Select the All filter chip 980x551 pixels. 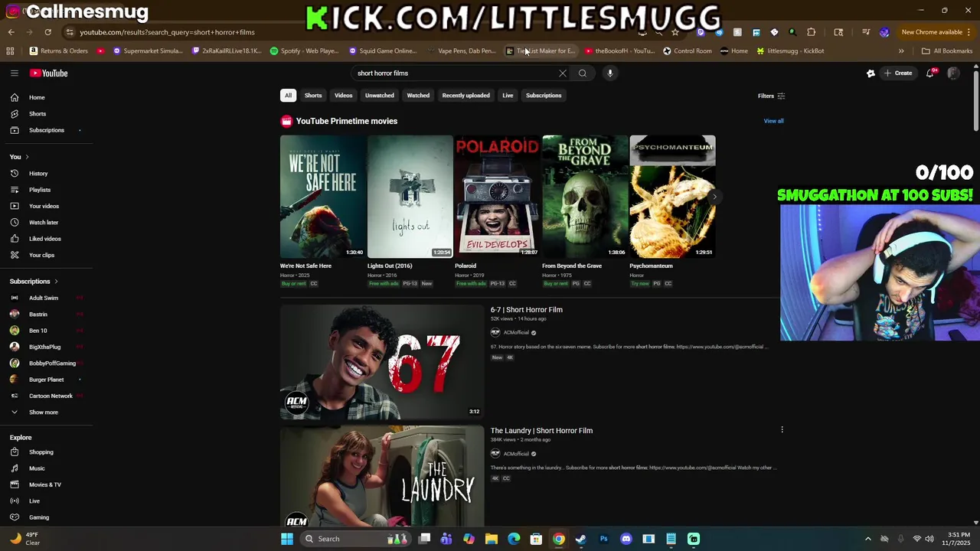pyautogui.click(x=288, y=96)
